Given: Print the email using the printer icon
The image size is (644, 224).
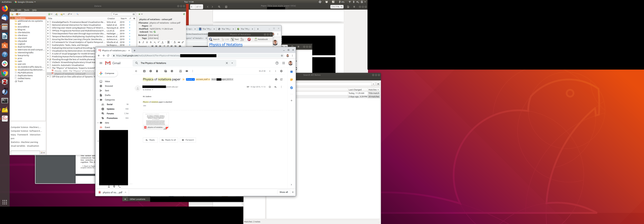Looking at the screenshot, I should coord(276,79).
